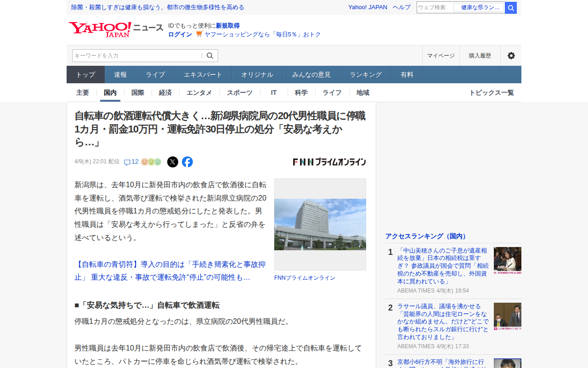Click the キーワードを入力 search field
This screenshot has width=588, height=368.
pos(137,56)
